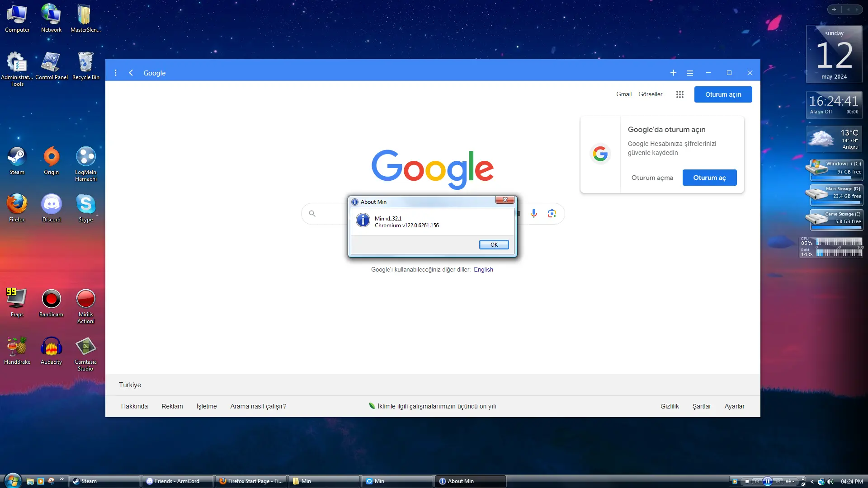Select the Recycle Bin icon

(85, 66)
